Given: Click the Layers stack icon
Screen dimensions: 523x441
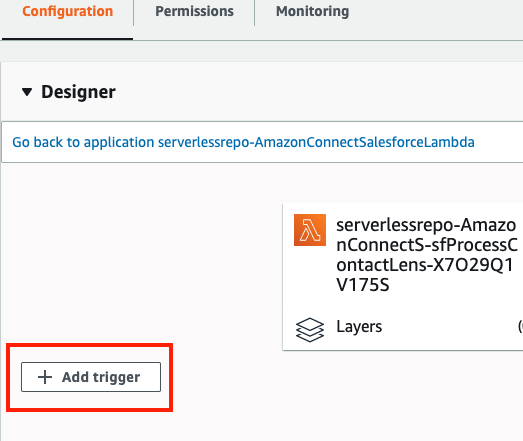Looking at the screenshot, I should pos(310,330).
